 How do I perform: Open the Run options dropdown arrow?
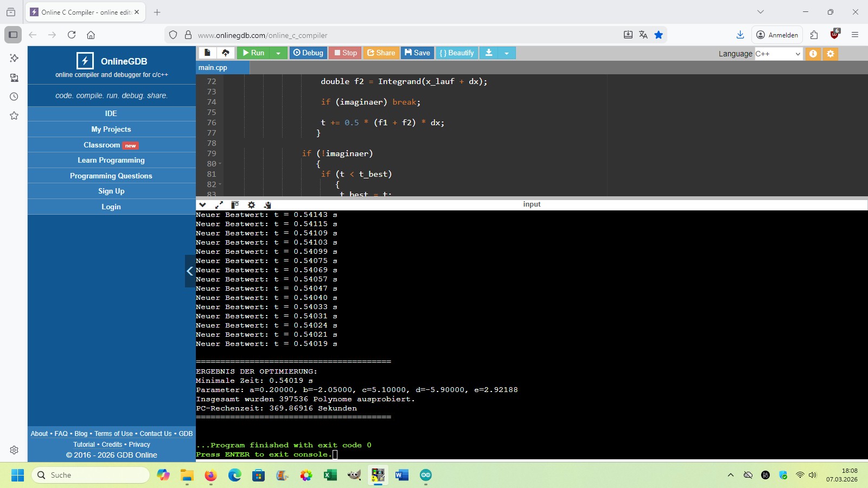[278, 53]
